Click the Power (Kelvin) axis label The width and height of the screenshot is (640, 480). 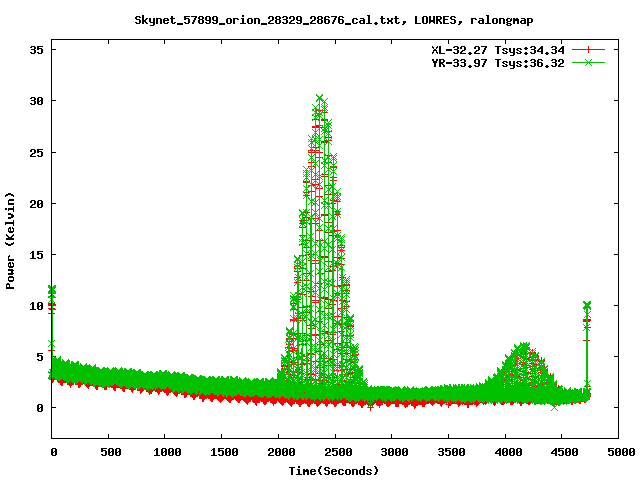(x=10, y=241)
